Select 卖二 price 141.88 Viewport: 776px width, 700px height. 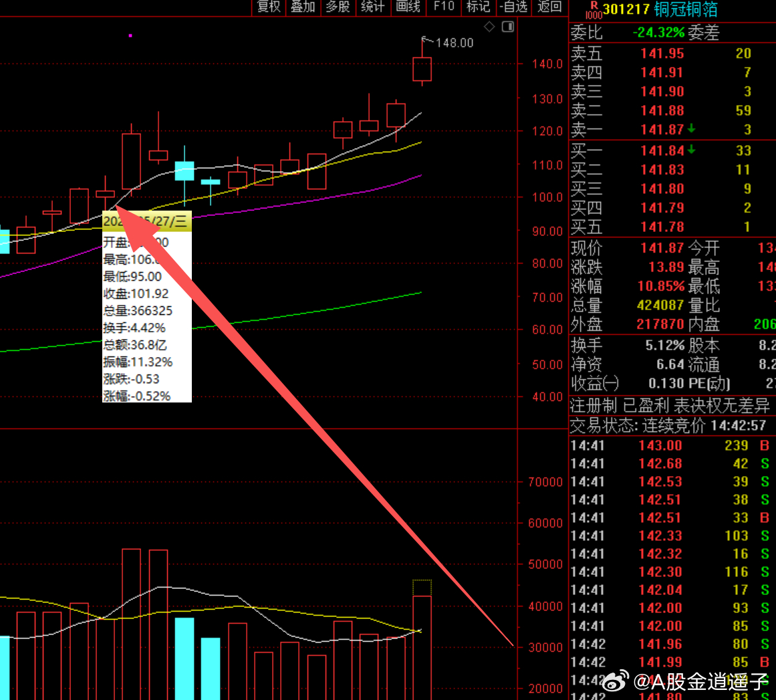662,111
